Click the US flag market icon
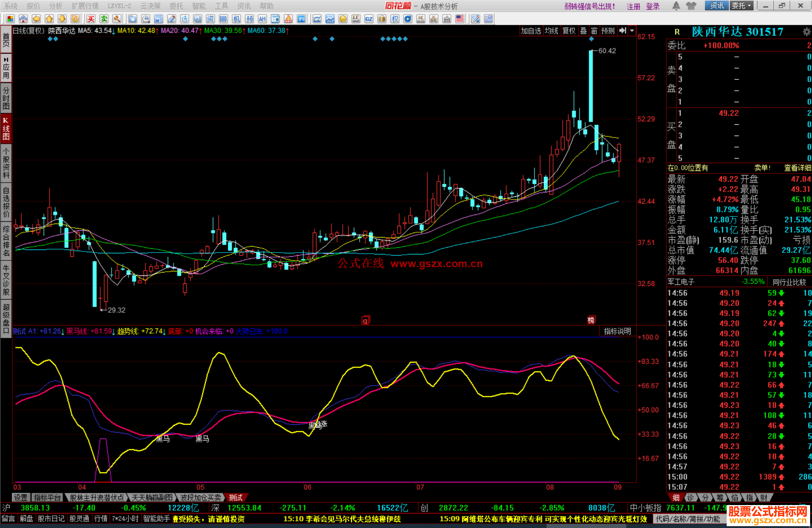Screen dimensions: 812x528 (x=459, y=19)
